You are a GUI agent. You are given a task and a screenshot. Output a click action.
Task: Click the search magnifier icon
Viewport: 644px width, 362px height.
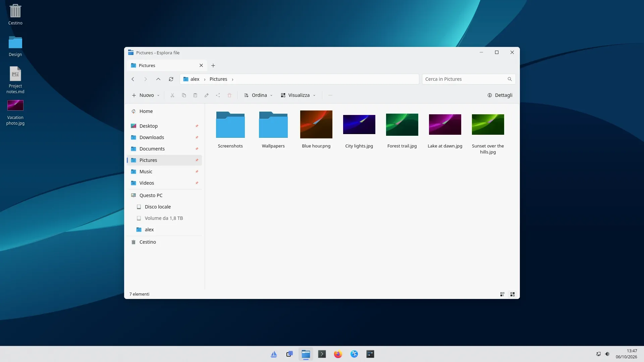coord(510,79)
